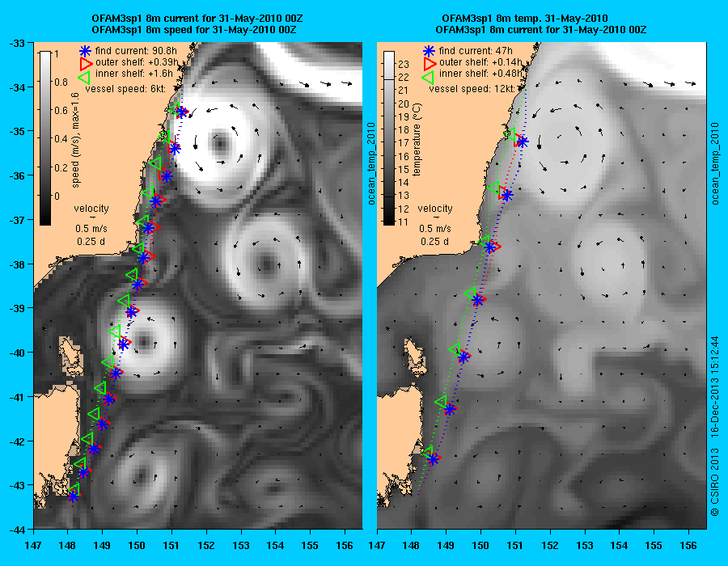Click the legend text 'find current: 47h'
This screenshot has width=728, height=566.
coord(476,51)
